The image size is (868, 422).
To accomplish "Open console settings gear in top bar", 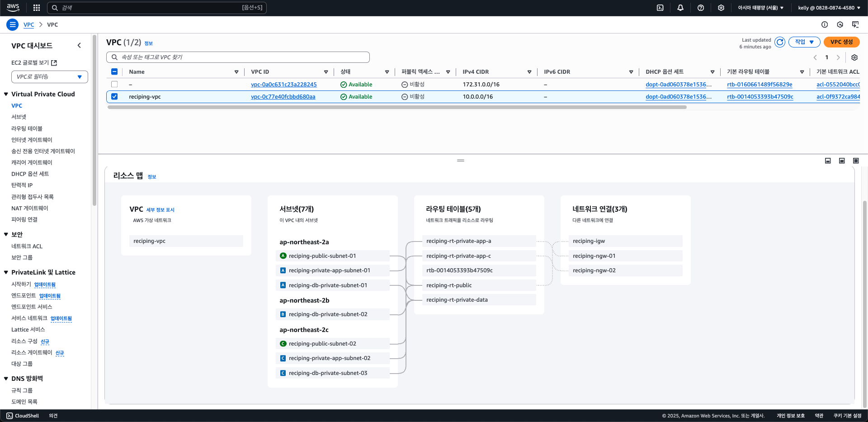I will 721,8.
